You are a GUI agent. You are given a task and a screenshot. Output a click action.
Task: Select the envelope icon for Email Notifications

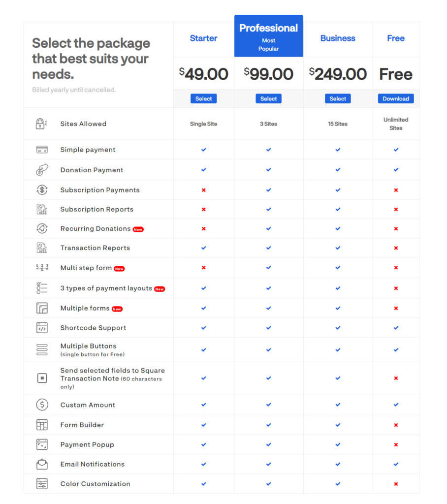click(x=42, y=464)
